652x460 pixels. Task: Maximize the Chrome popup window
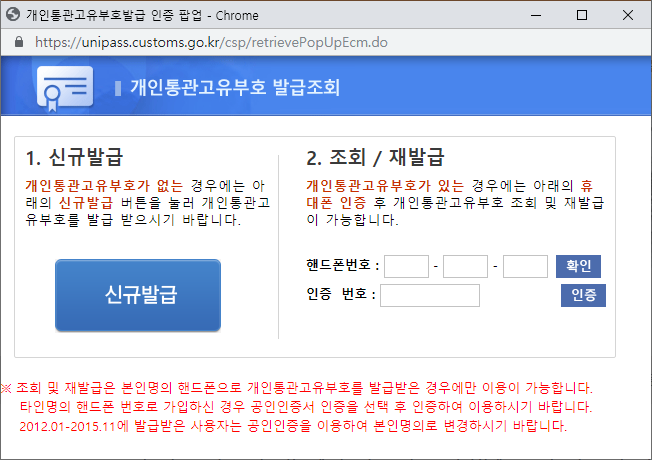[x=582, y=15]
